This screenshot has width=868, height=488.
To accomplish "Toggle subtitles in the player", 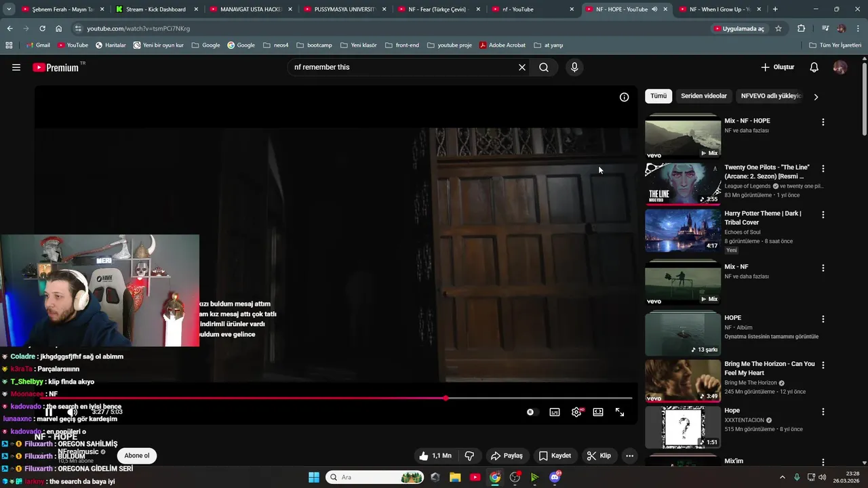I will pyautogui.click(x=555, y=412).
